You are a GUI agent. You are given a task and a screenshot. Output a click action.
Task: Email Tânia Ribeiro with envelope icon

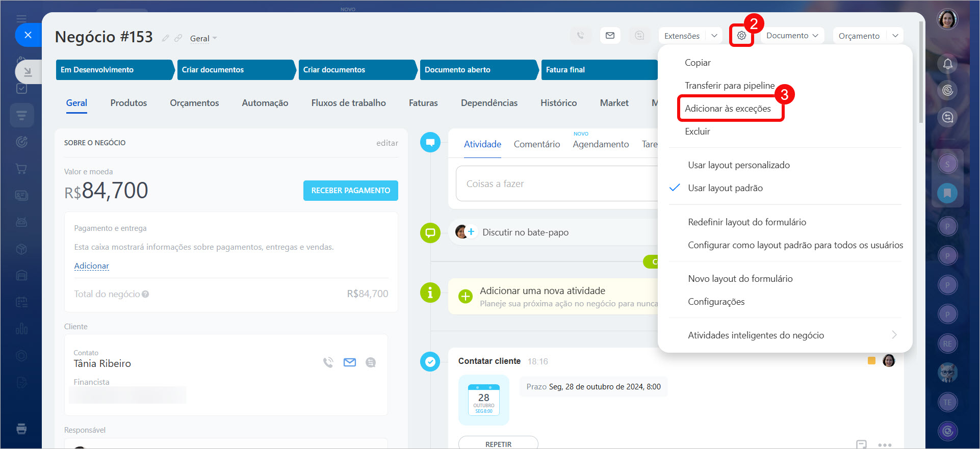350,362
